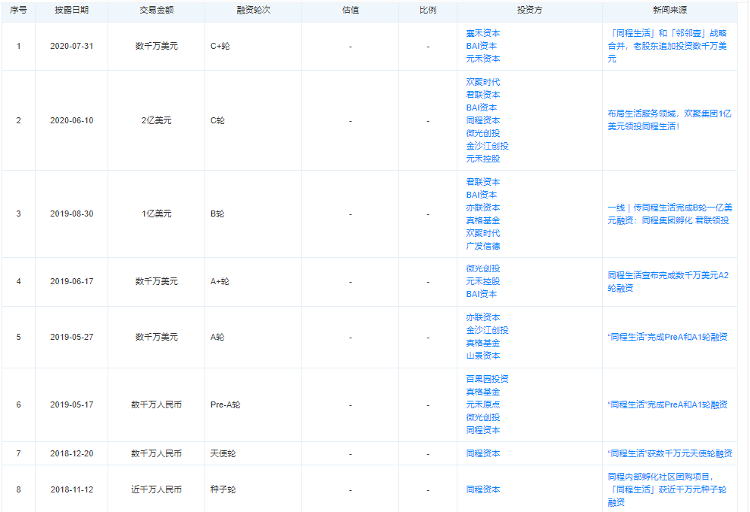Viewport: 750px width, 512px height.
Task: Open news link 同程生活宣布完成数千万美元A2轮融资
Action: pos(668,281)
